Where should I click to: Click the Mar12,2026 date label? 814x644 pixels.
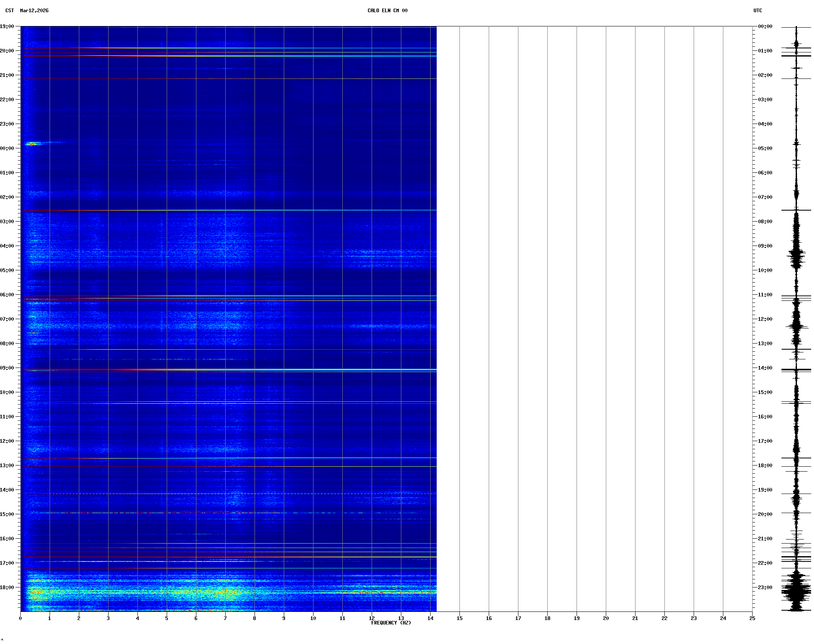[x=34, y=11]
